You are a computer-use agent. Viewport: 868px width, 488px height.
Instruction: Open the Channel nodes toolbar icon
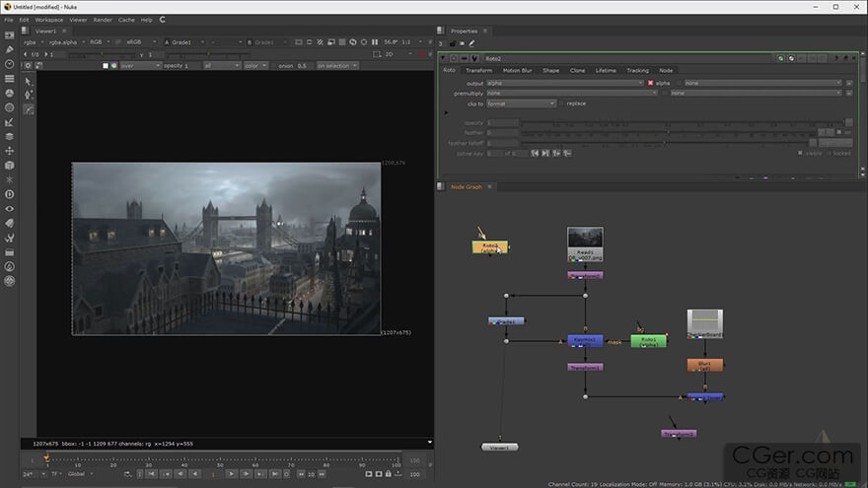[x=10, y=79]
